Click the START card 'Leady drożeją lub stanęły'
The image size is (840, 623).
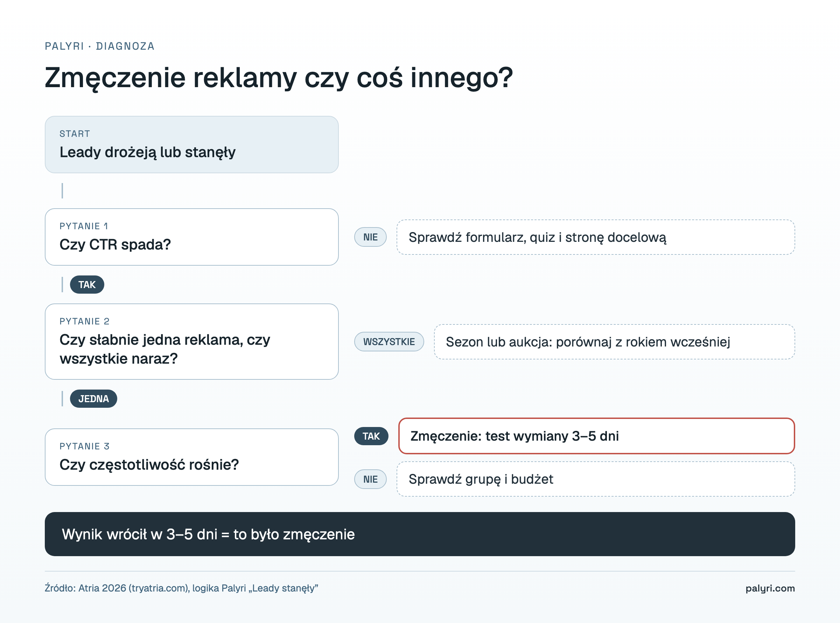coord(191,145)
